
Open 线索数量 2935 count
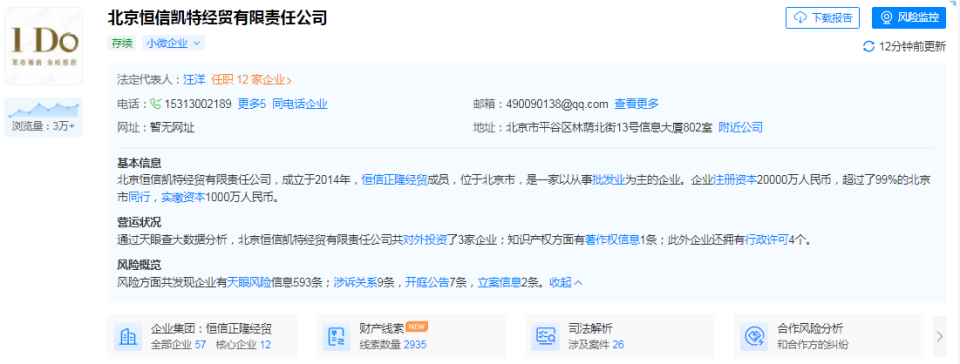[392, 344]
